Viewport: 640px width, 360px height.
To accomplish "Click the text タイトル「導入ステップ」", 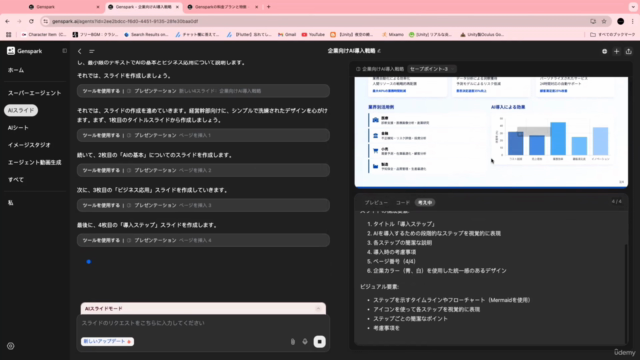I will tap(404, 224).
